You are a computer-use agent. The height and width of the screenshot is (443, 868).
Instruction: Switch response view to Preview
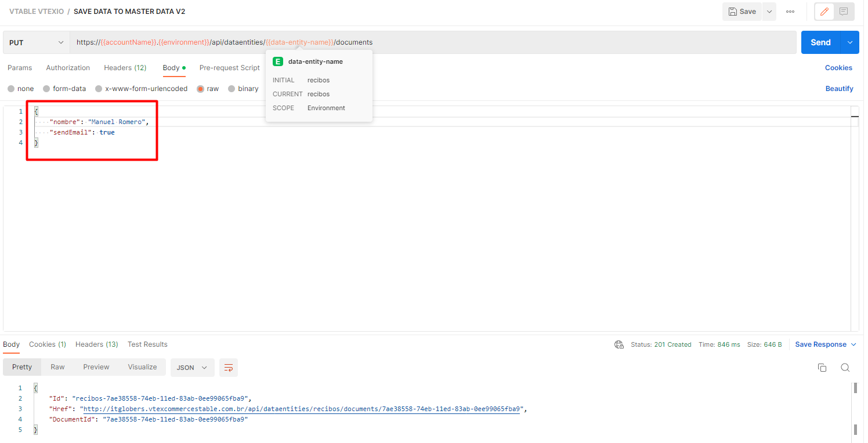pos(96,367)
